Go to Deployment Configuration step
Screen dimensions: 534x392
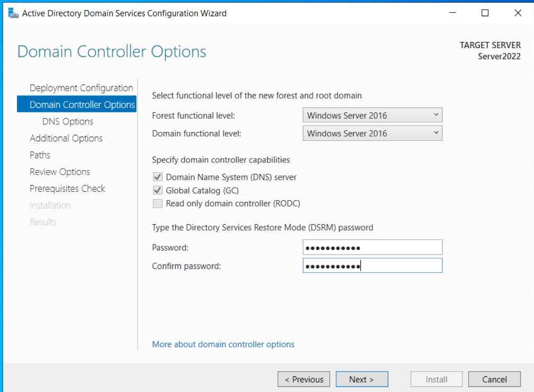(x=81, y=88)
